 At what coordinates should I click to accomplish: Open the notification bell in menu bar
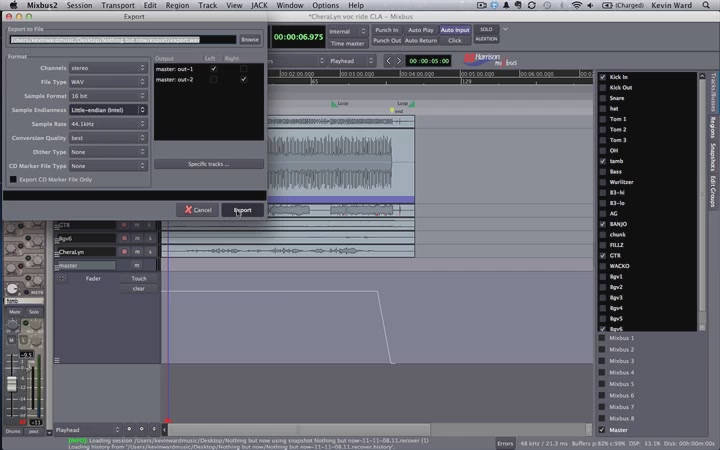coord(506,5)
